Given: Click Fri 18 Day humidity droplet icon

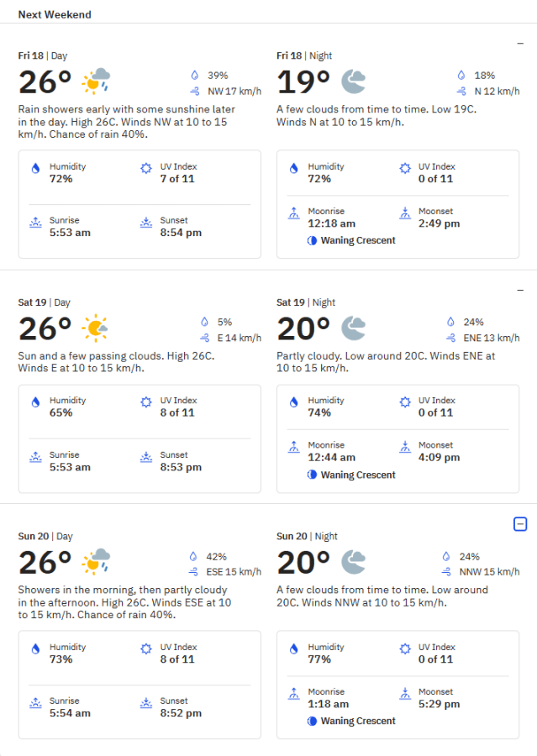Looking at the screenshot, I should [35, 168].
